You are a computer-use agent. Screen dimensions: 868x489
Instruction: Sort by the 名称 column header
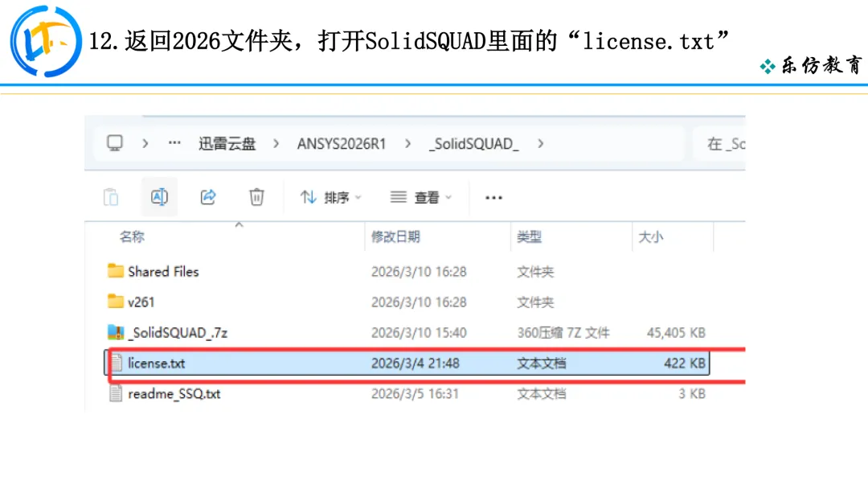pos(132,237)
